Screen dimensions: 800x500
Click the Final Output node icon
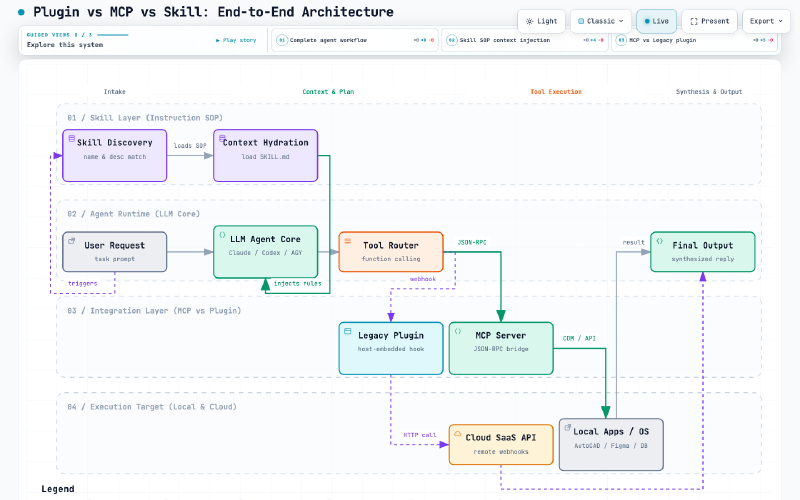click(660, 241)
